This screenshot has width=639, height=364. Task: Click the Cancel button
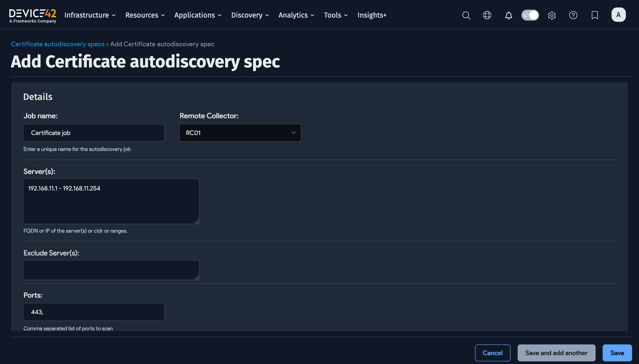492,353
